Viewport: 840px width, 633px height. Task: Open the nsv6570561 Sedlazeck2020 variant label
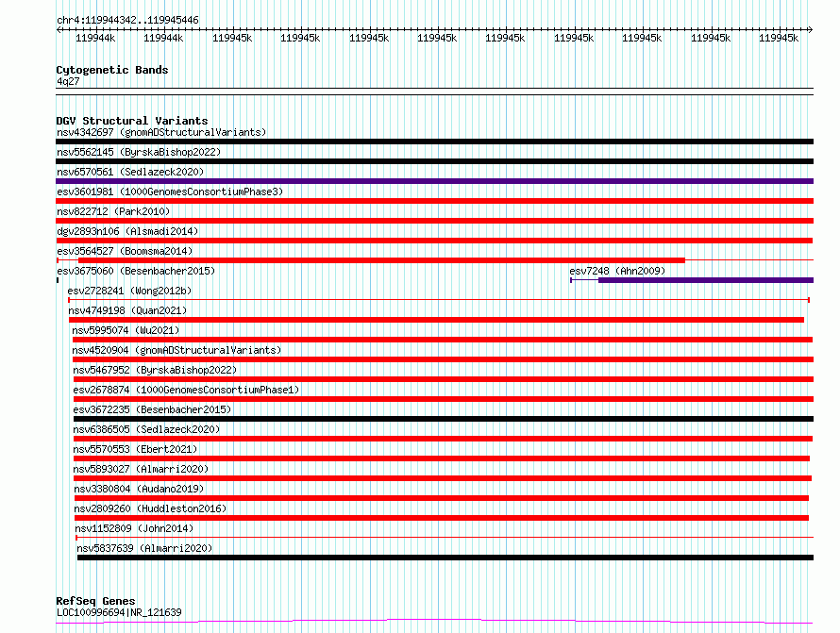tap(130, 172)
